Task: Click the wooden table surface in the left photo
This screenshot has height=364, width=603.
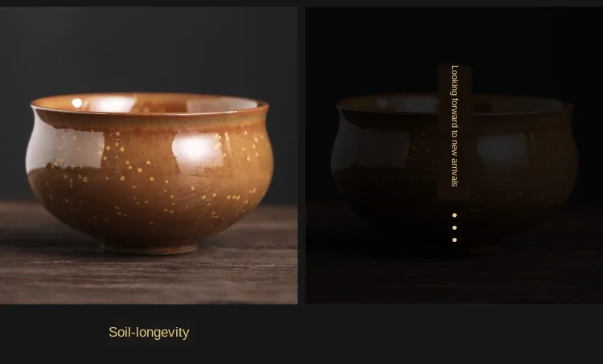Action: pos(149,276)
